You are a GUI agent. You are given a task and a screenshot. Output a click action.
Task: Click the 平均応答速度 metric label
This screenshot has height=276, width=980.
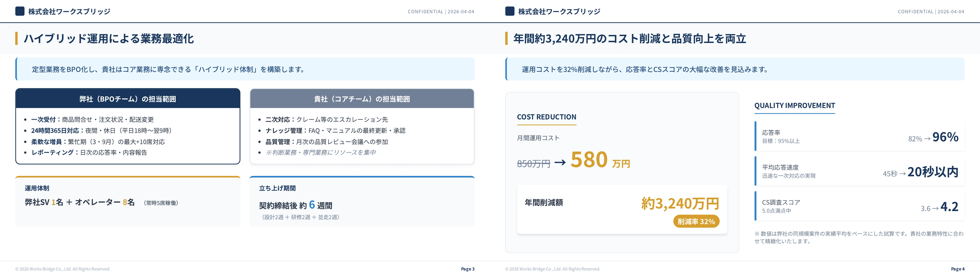pyautogui.click(x=780, y=167)
